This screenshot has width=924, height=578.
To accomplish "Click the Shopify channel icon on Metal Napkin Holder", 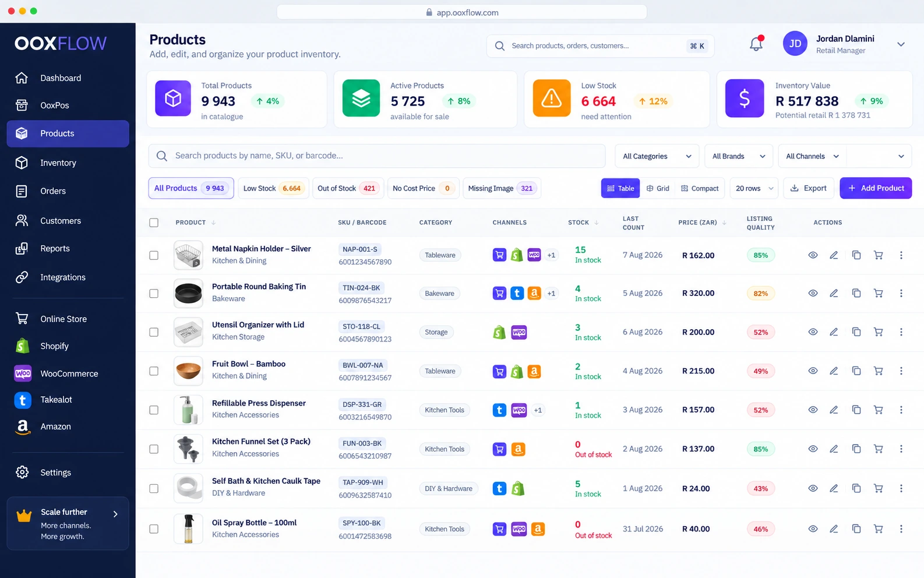I will pyautogui.click(x=517, y=255).
